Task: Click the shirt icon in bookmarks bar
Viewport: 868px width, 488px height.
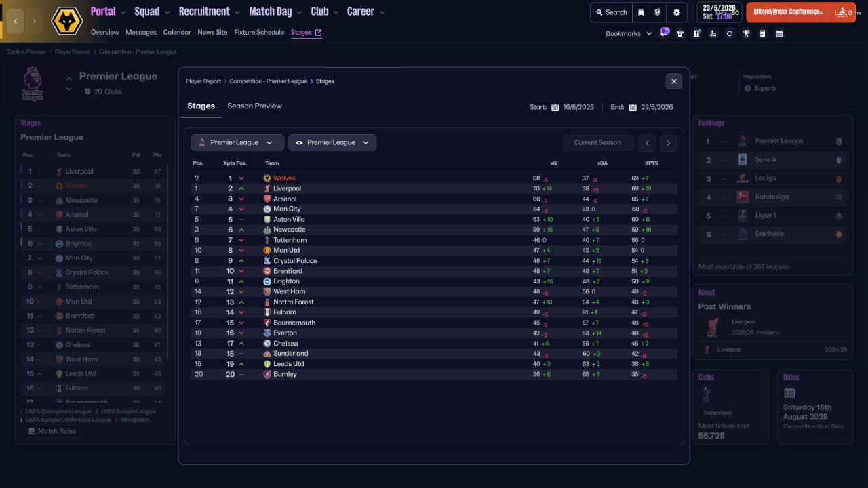Action: (680, 33)
